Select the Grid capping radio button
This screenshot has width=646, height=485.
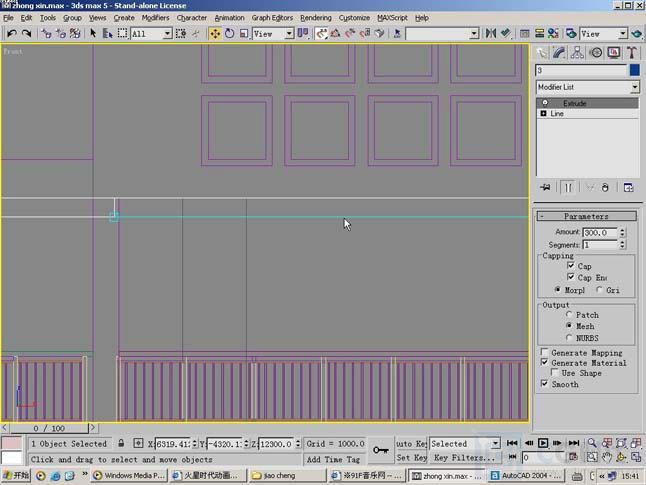pyautogui.click(x=599, y=290)
